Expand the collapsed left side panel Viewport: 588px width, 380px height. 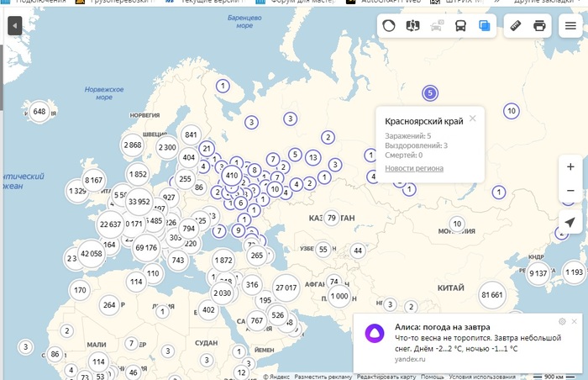(13, 26)
